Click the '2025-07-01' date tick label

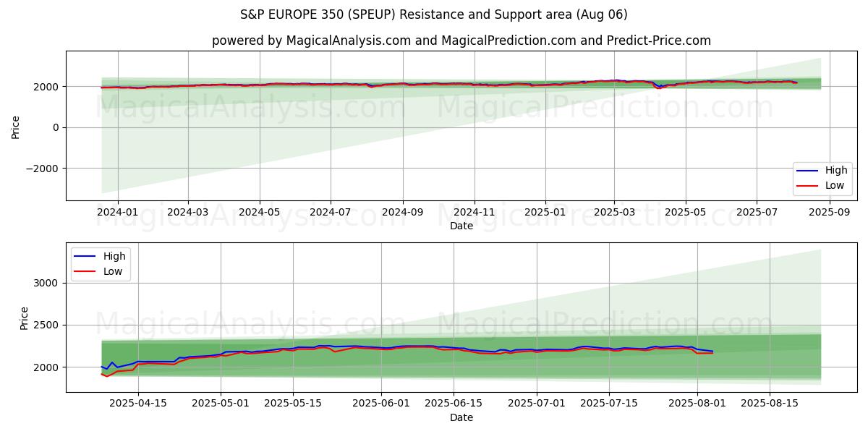(x=537, y=404)
